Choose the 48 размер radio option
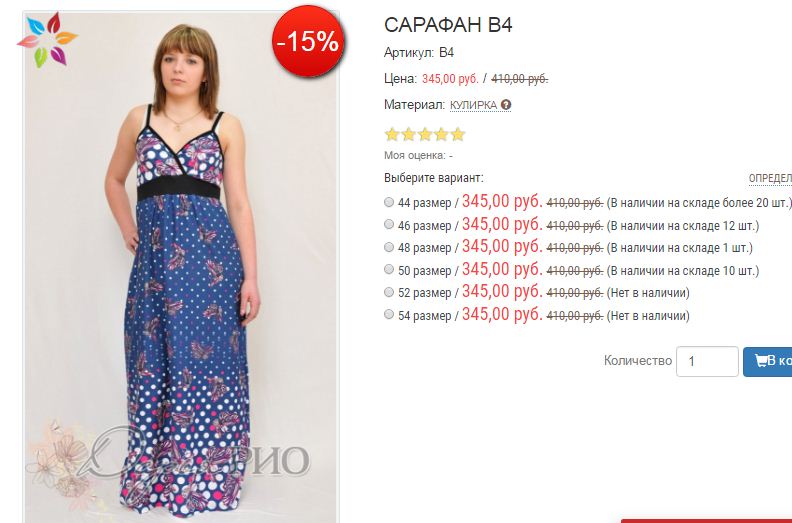Image resolution: width=792 pixels, height=523 pixels. [389, 247]
